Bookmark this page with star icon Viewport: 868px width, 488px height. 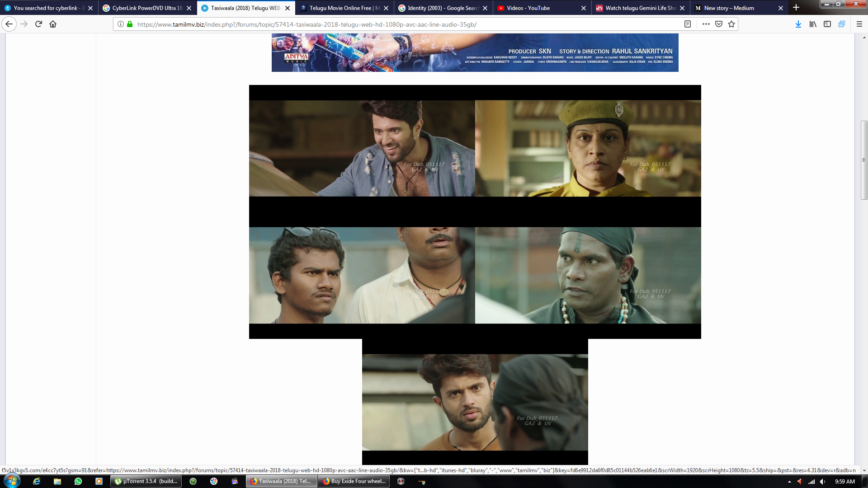coord(731,24)
